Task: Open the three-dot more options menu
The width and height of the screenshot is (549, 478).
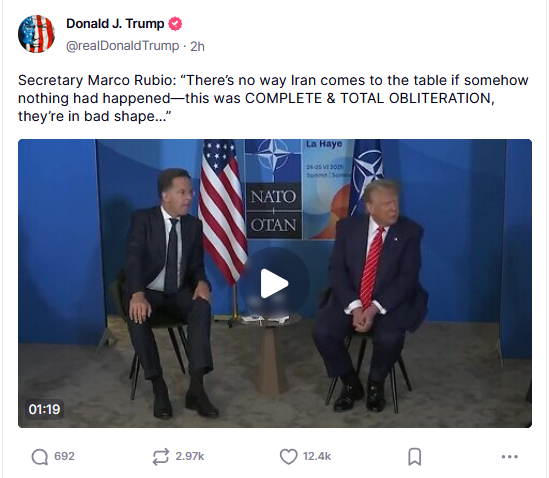Action: (509, 457)
